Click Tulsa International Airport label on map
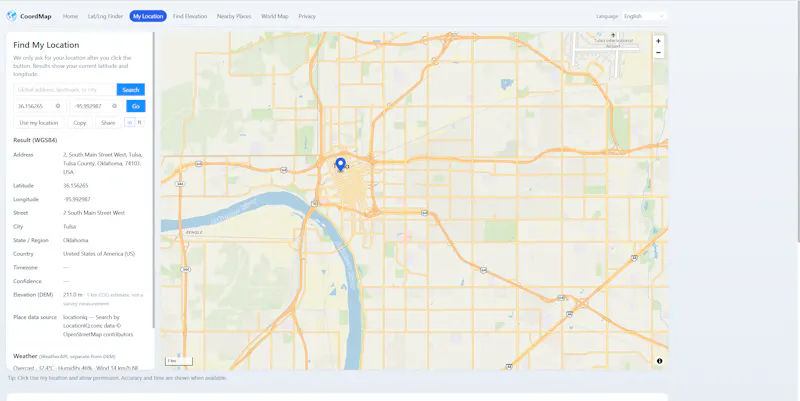The image size is (800, 401). click(x=613, y=43)
